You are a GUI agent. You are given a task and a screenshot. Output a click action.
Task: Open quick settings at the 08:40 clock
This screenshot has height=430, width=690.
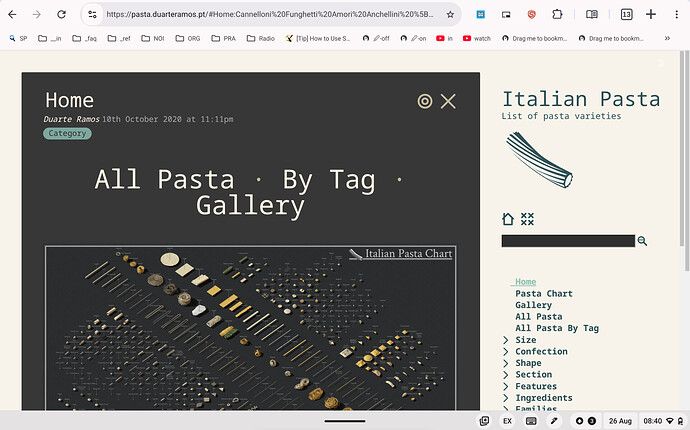663,421
